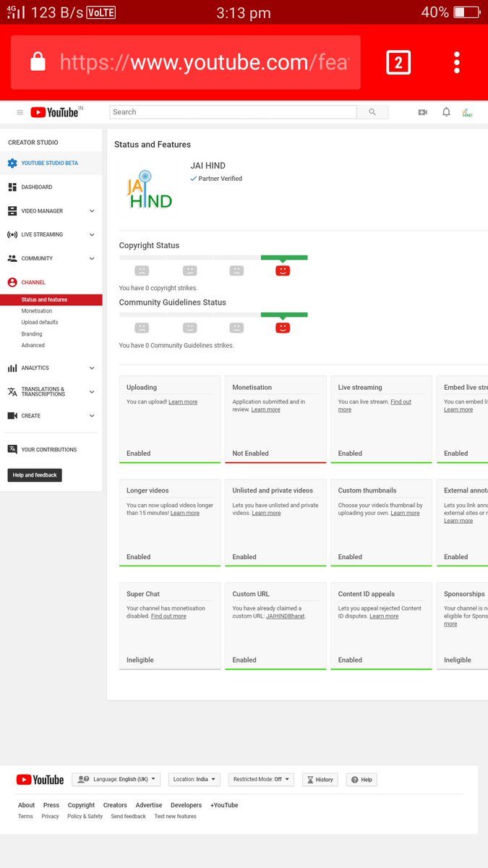This screenshot has height=868, width=488.
Task: Click the Developers link in footer
Action: [x=187, y=805]
